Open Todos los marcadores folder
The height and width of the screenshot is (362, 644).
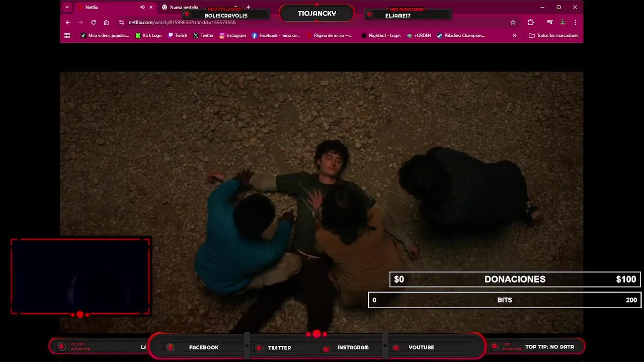click(553, 35)
